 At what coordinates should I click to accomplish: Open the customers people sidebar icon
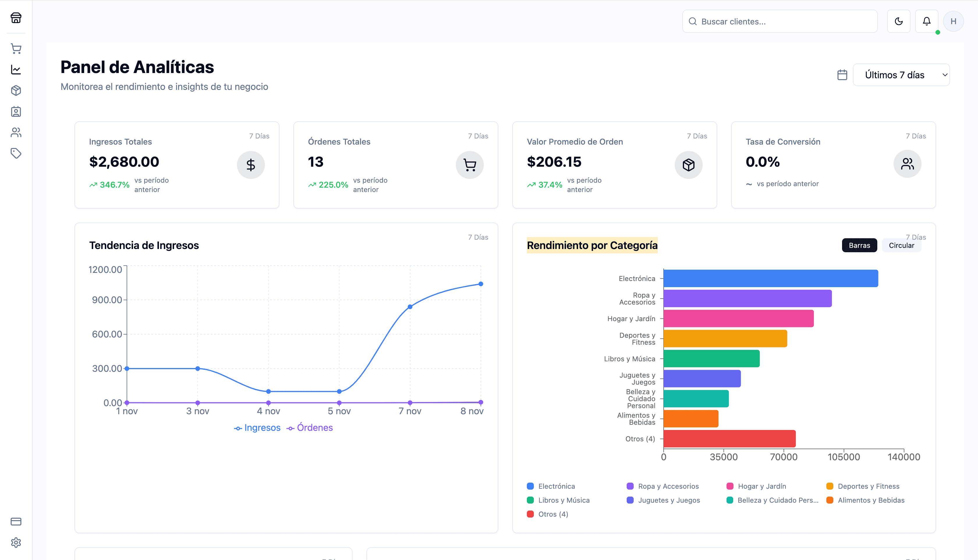click(16, 132)
